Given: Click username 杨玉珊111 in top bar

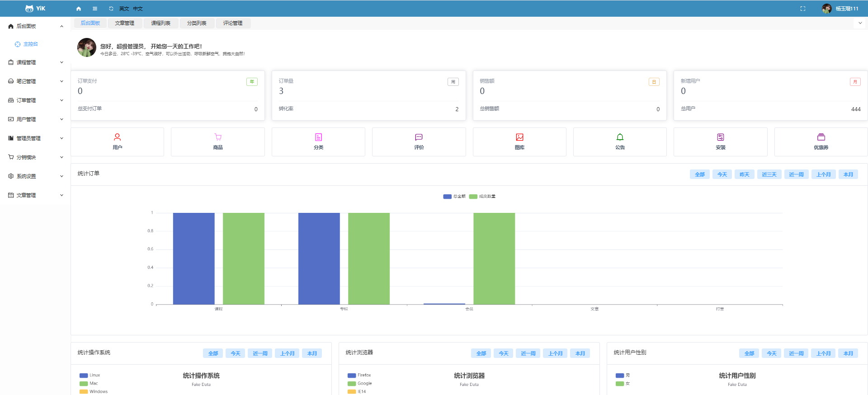Looking at the screenshot, I should pyautogui.click(x=847, y=9).
